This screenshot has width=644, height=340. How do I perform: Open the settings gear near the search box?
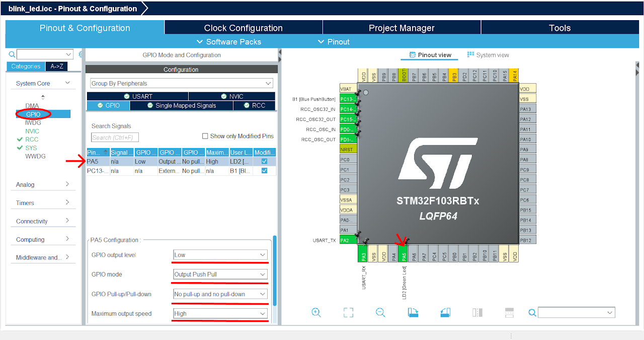click(81, 53)
